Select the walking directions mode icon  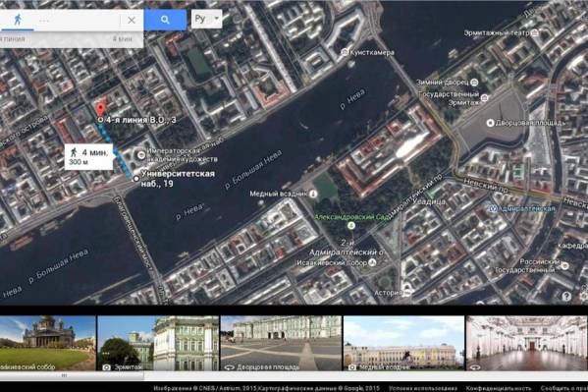click(x=18, y=20)
